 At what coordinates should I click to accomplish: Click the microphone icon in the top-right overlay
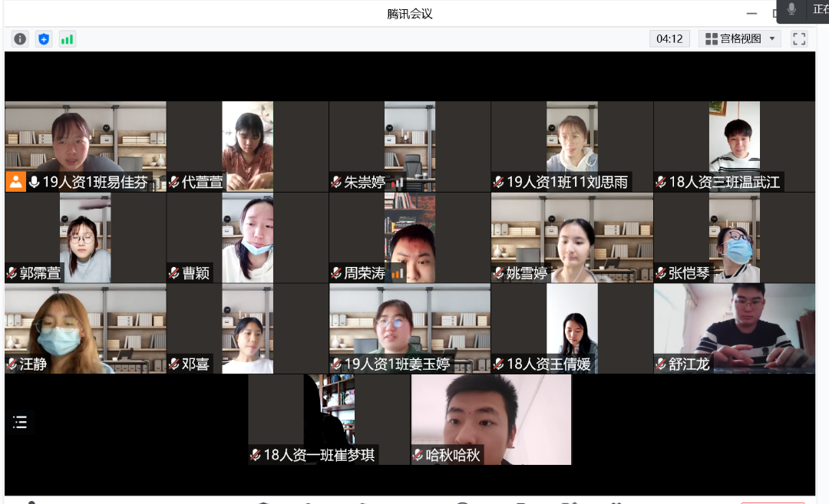coord(791,9)
